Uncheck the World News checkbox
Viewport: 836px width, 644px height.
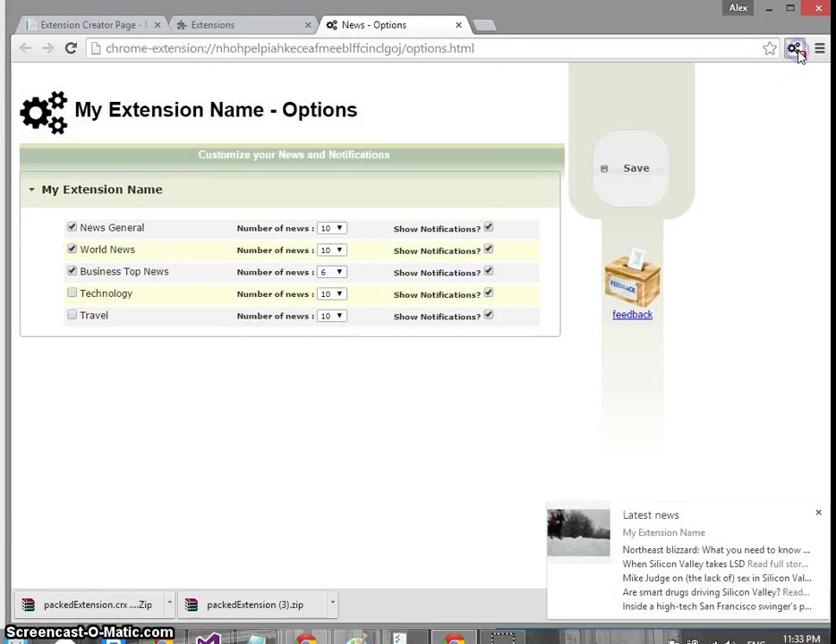(x=72, y=249)
